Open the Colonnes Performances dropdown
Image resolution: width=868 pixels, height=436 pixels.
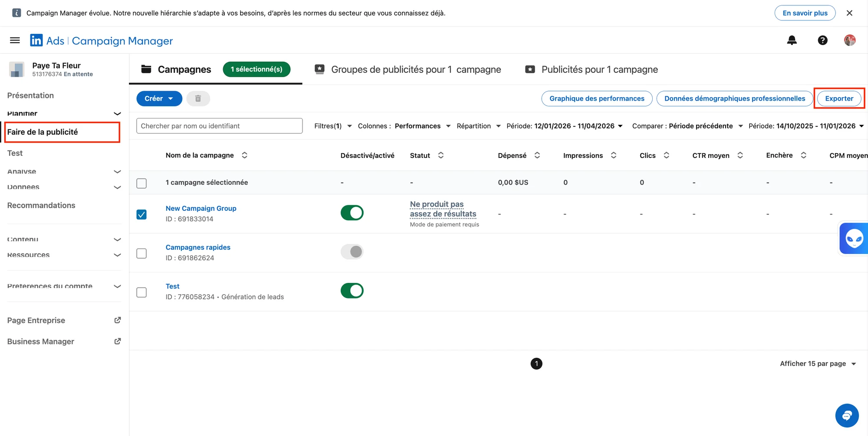click(404, 126)
